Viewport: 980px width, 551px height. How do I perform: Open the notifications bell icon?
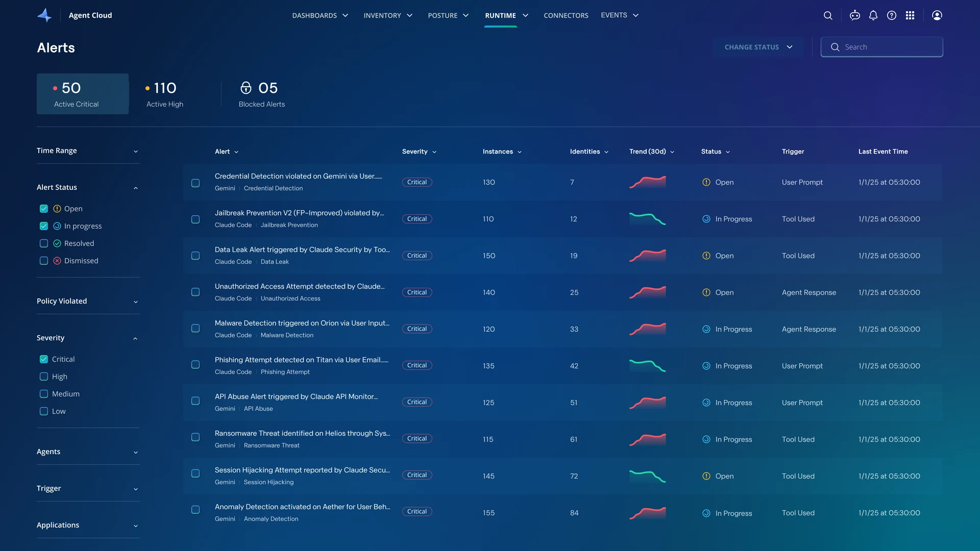pyautogui.click(x=873, y=15)
